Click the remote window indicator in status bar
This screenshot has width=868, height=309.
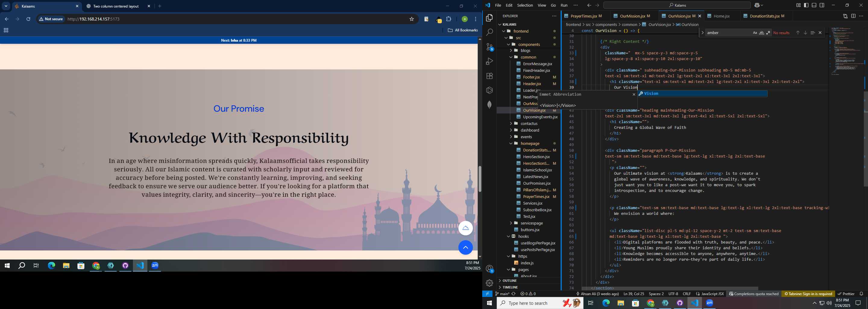click(487, 294)
